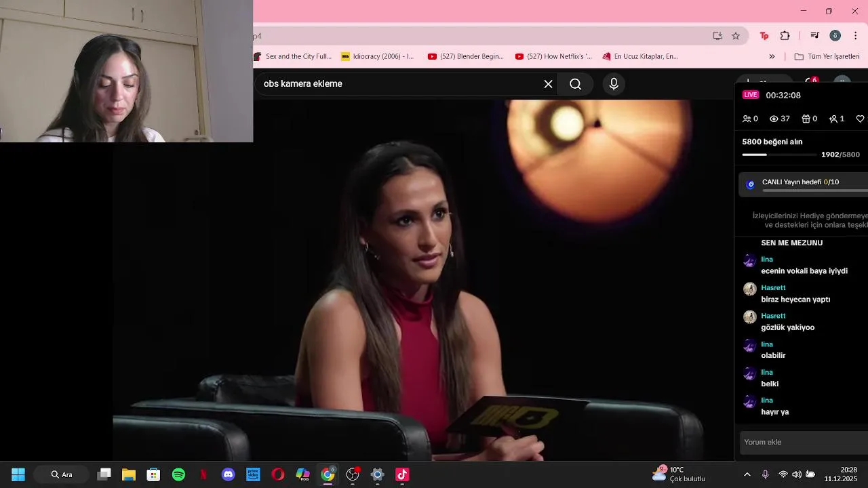Open Tüm Yer İşaretleri bookmarks folder
The image size is (868, 488).
point(827,56)
